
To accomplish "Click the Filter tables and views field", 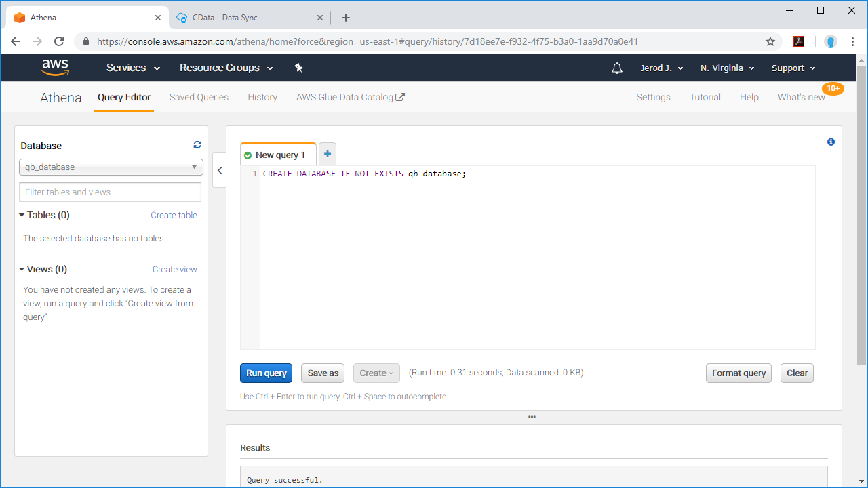I will pos(111,192).
